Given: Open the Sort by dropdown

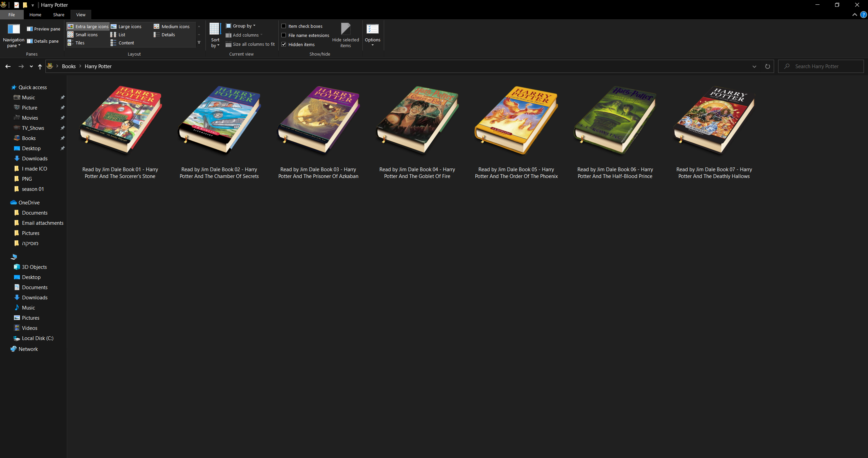Looking at the screenshot, I should [x=215, y=35].
